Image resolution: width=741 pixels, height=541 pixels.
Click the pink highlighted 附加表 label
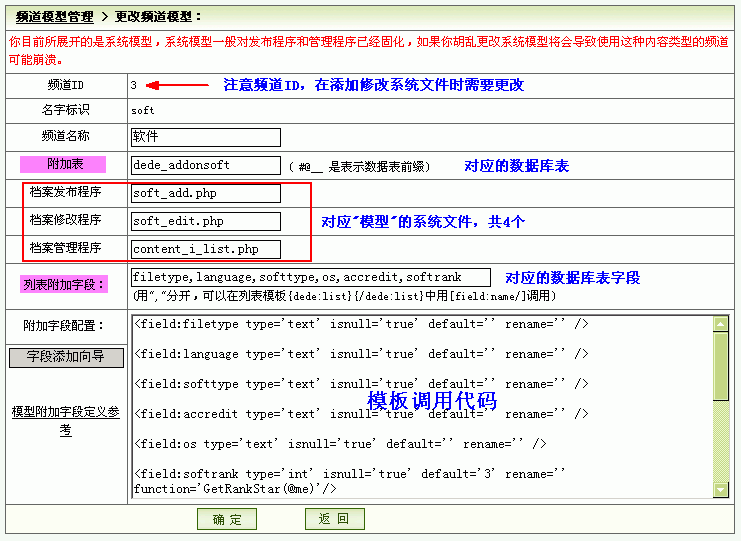pyautogui.click(x=65, y=164)
